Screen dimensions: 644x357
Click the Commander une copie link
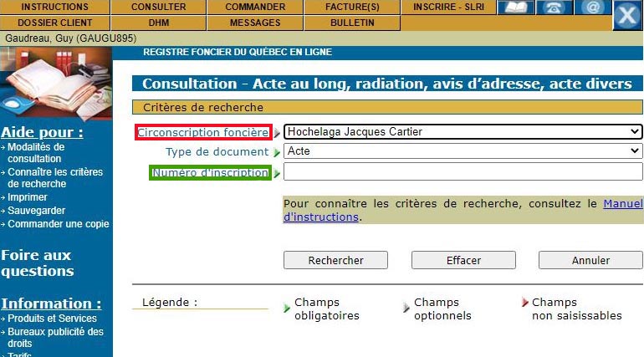(59, 224)
